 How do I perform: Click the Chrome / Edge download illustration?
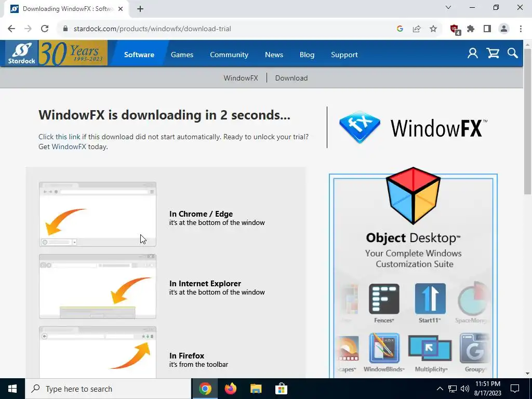[98, 214]
